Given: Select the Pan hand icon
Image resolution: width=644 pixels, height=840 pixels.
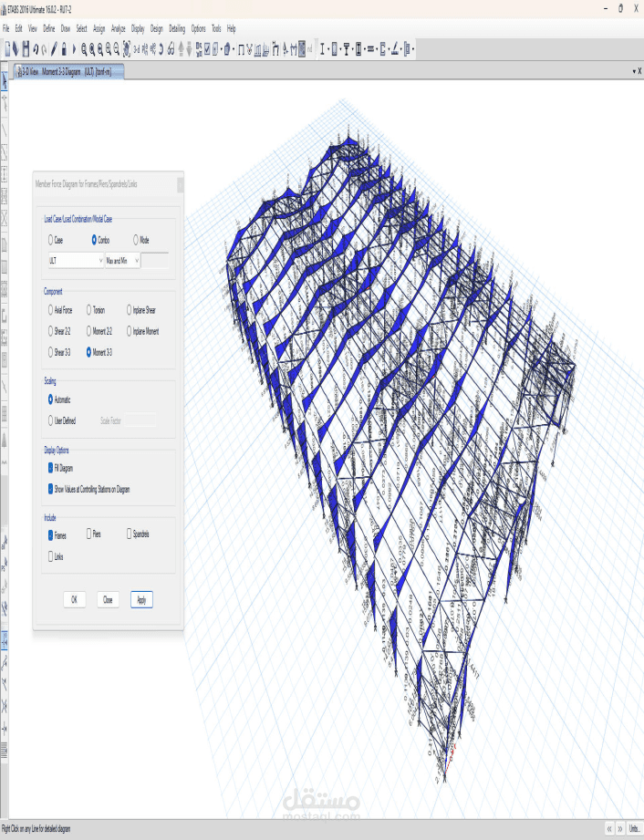Looking at the screenshot, I should (x=127, y=49).
